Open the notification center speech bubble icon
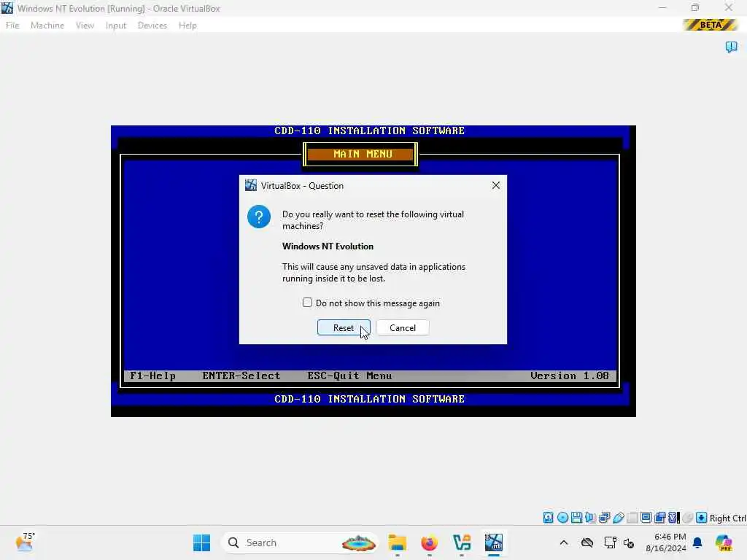Screen dimensions: 747x560 pos(731,47)
